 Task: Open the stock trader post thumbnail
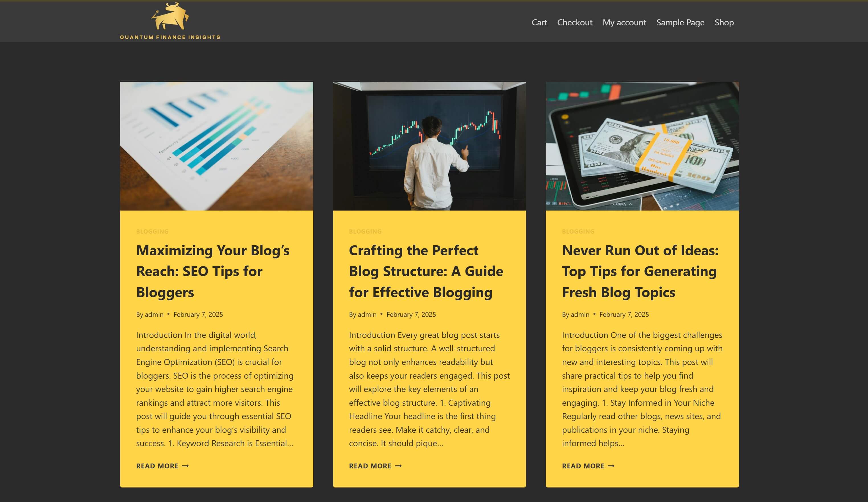pos(429,146)
